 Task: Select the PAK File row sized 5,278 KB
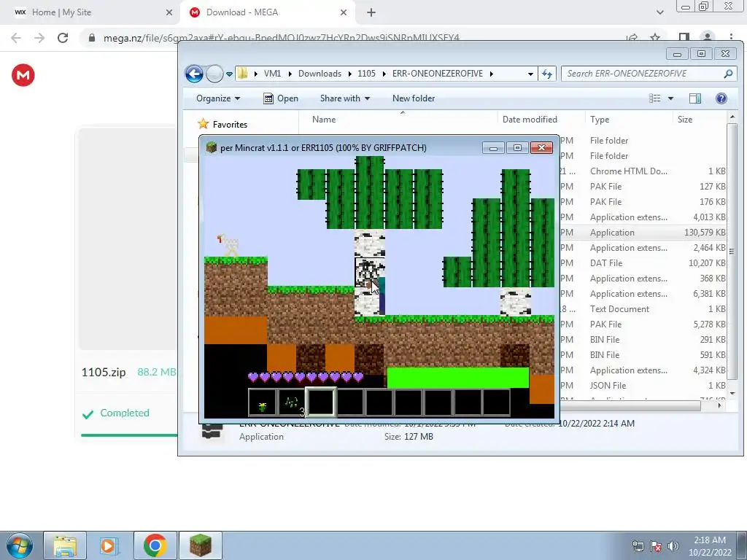point(643,324)
